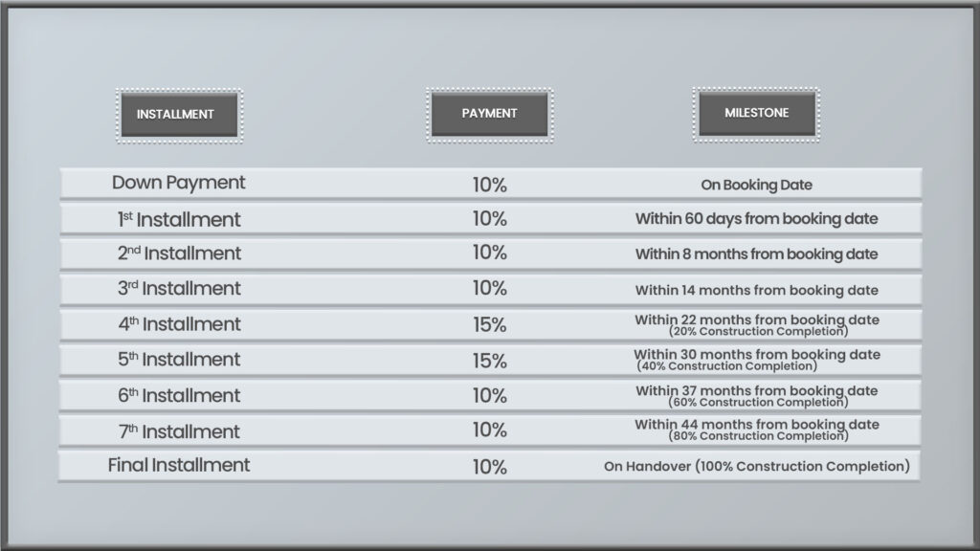Click 'On Booking Date' milestone text

(x=756, y=185)
